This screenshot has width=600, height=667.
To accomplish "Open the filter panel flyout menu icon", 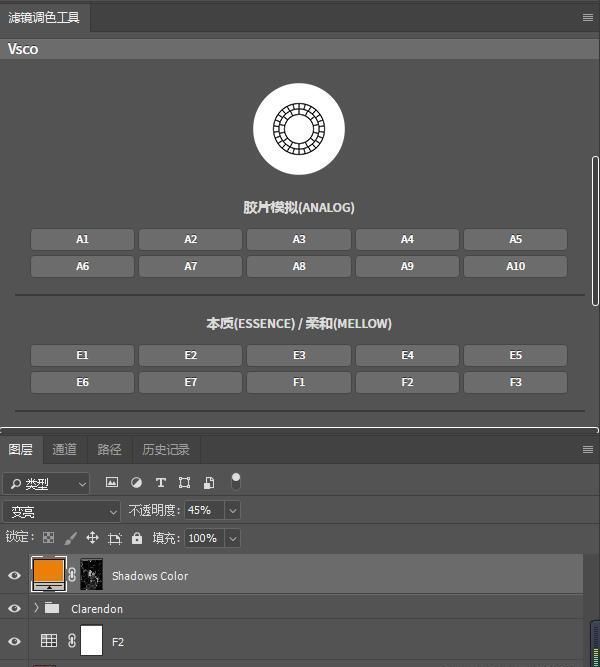I will pyautogui.click(x=588, y=17).
